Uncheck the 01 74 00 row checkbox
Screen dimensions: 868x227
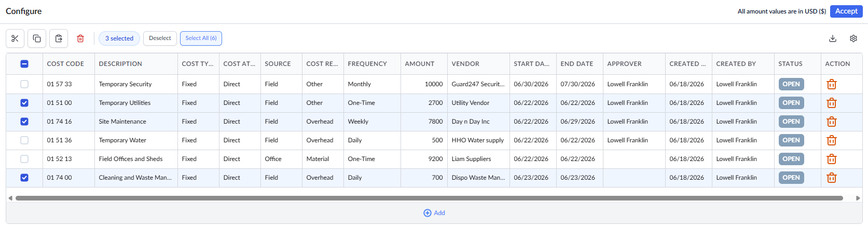pos(24,178)
